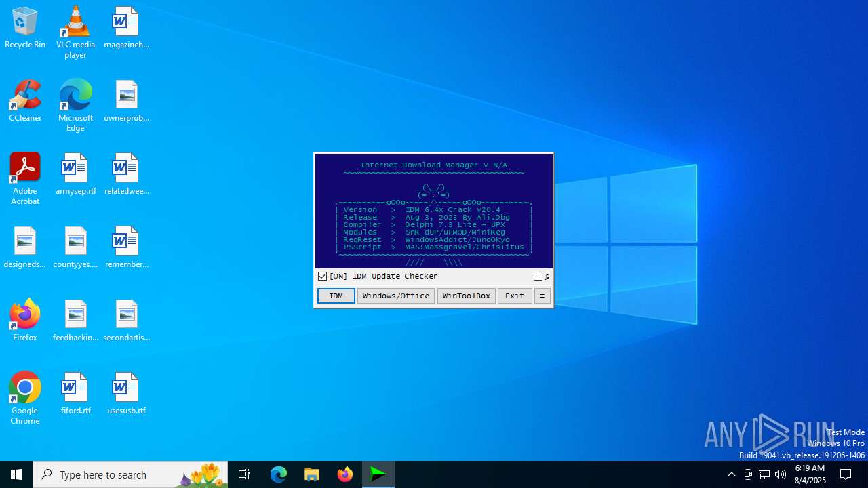Open the Windows/Office activation option
Viewport: 868px width, 488px height.
(x=396, y=296)
